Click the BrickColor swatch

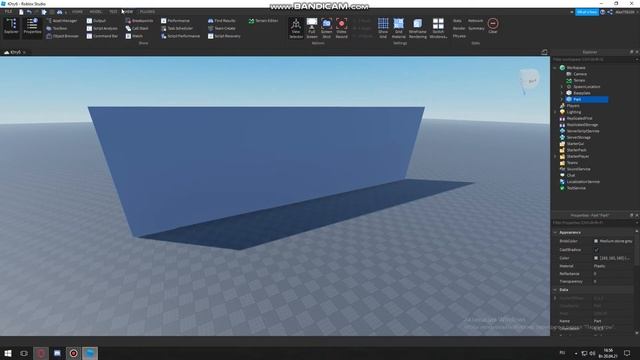[x=596, y=241]
